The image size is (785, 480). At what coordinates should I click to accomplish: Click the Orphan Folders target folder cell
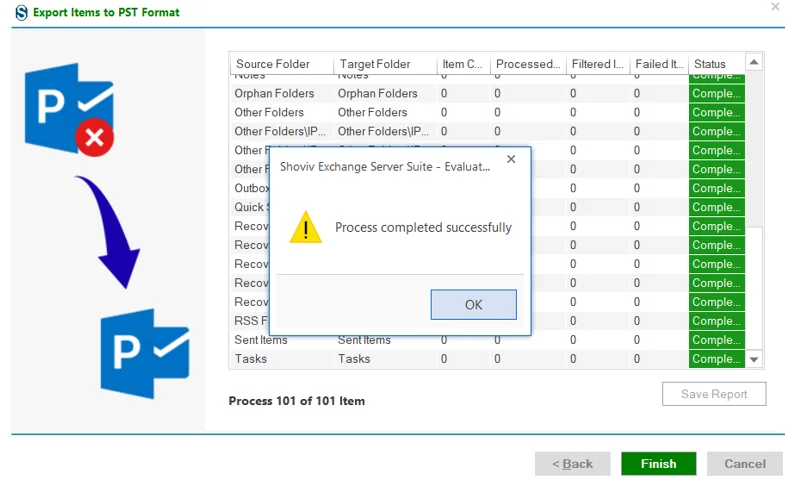pos(385,94)
